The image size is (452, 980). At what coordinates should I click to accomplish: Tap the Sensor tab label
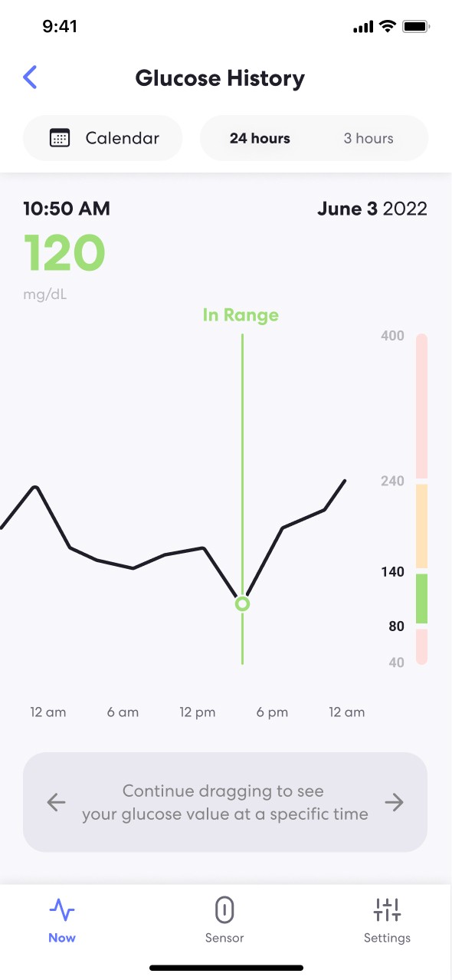[224, 938]
